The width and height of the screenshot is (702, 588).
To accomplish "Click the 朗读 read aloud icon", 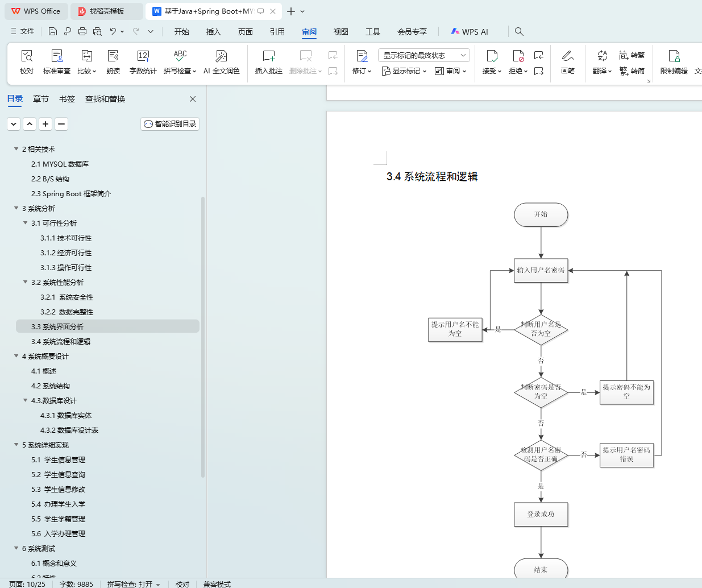I will (x=113, y=56).
